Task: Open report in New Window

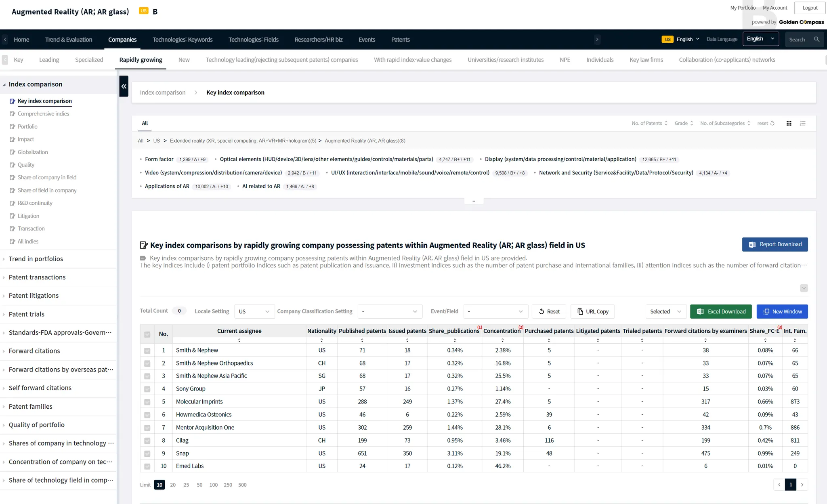Action: click(782, 311)
